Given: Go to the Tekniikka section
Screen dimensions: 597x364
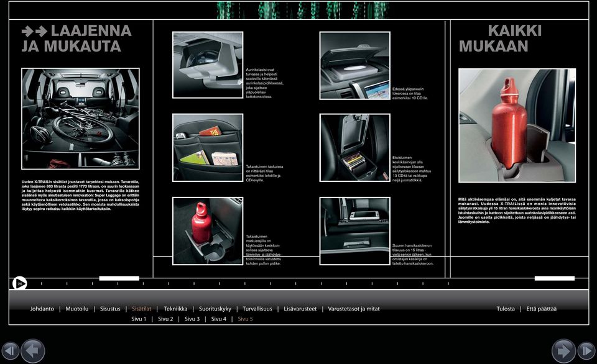Looking at the screenshot, I should [175, 309].
